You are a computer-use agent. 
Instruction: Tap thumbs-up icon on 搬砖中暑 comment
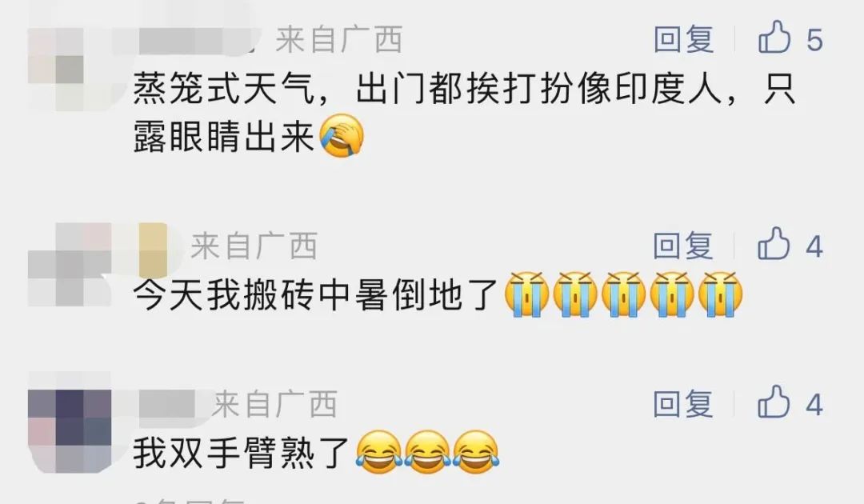pos(774,243)
